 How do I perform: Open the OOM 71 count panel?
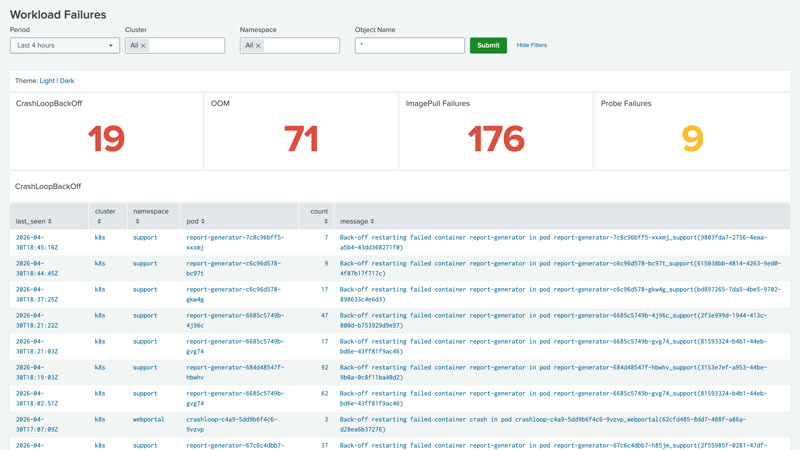point(301,131)
